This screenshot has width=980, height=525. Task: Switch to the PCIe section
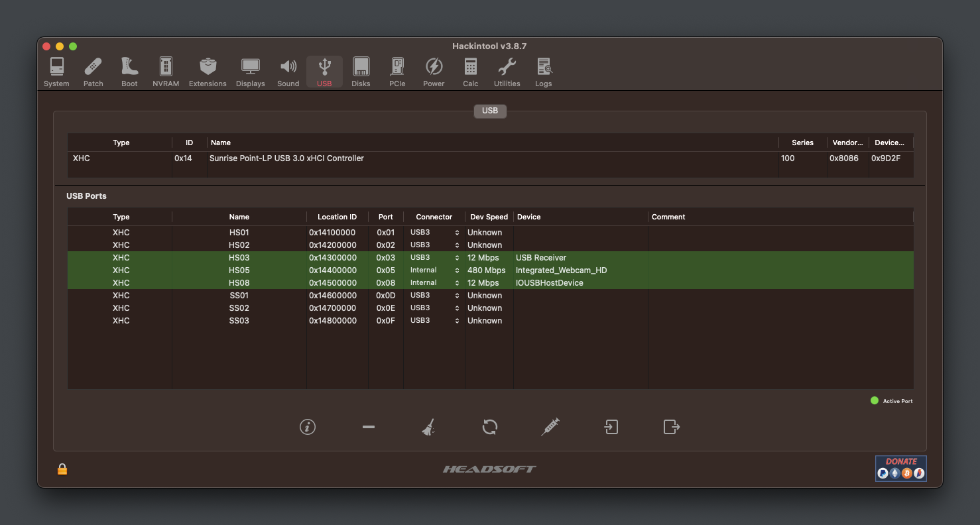[397, 72]
